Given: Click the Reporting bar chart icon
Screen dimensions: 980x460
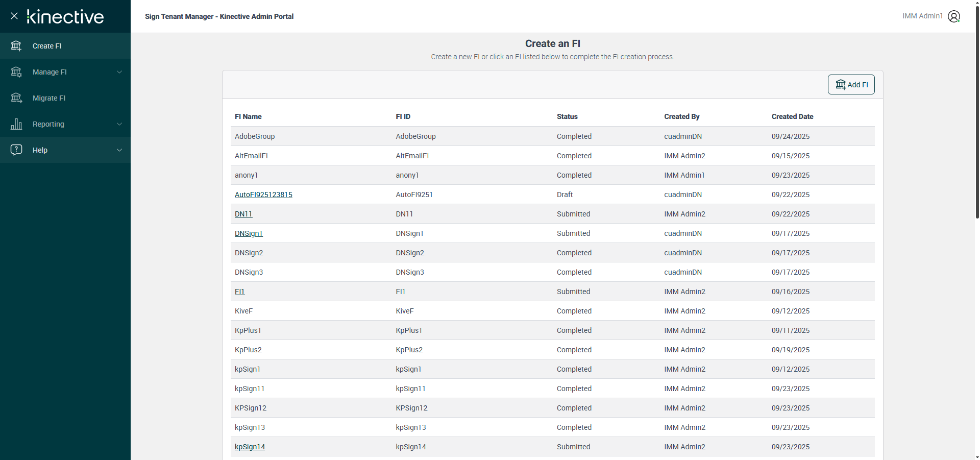Looking at the screenshot, I should click(16, 124).
